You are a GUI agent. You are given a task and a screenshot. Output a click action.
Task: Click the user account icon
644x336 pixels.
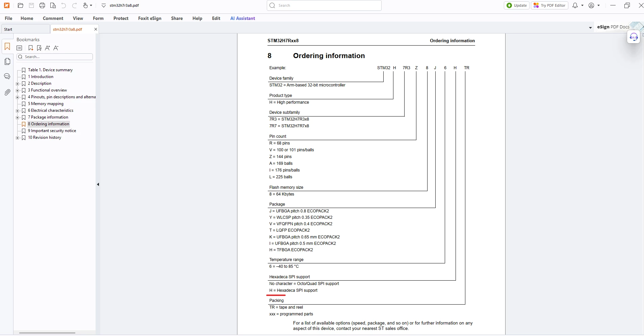click(591, 5)
